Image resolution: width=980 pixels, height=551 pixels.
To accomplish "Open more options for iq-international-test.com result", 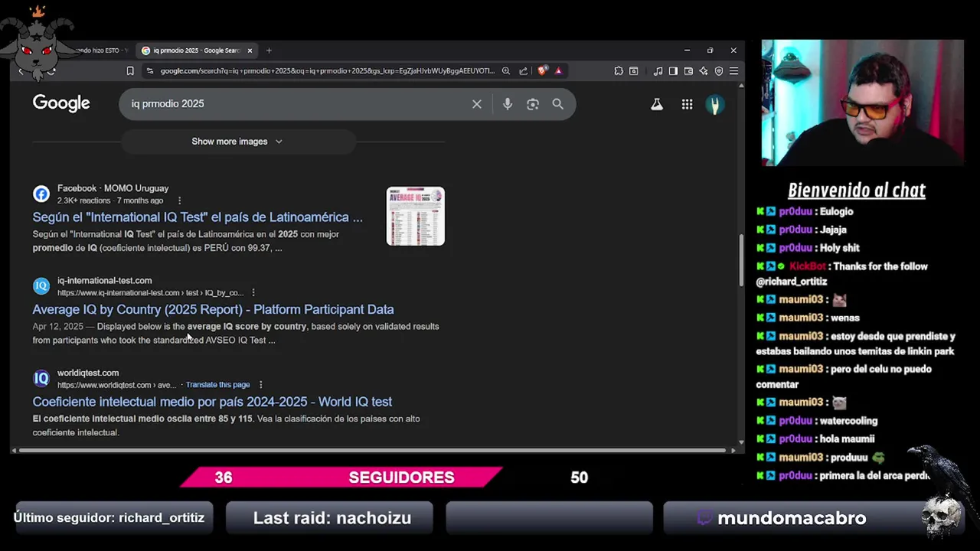I will pyautogui.click(x=253, y=292).
